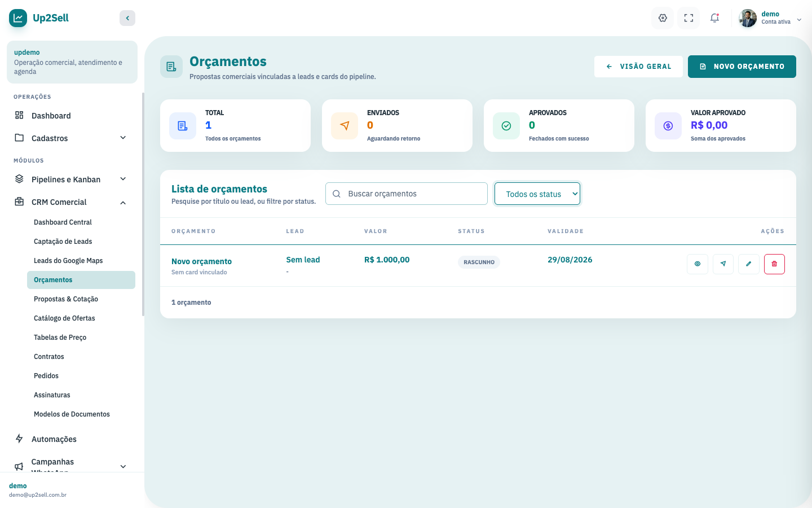Click the VALOR APROVADO card dollar icon

tap(668, 125)
